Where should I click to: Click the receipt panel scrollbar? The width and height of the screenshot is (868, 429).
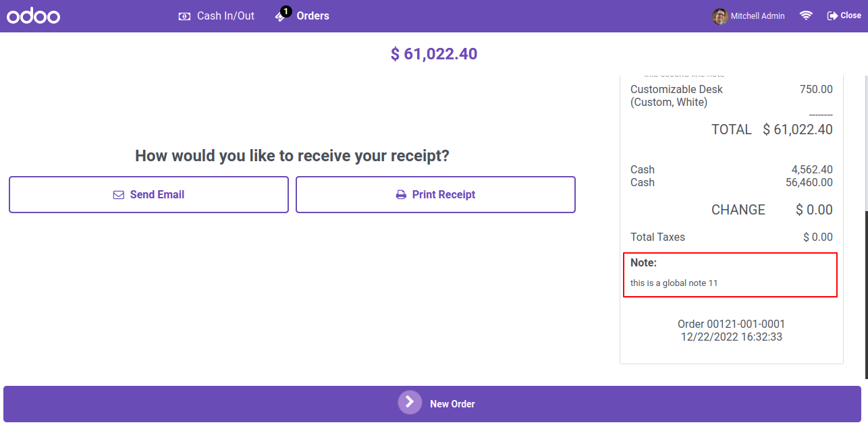(x=865, y=295)
